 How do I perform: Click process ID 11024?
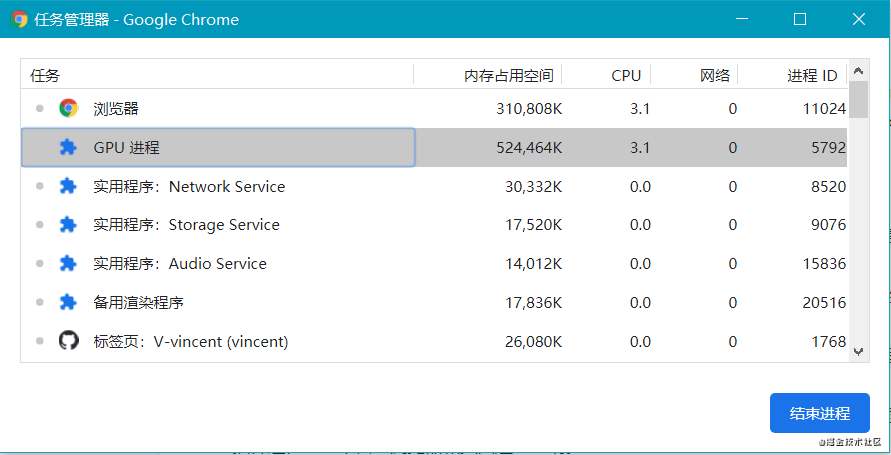coord(825,108)
